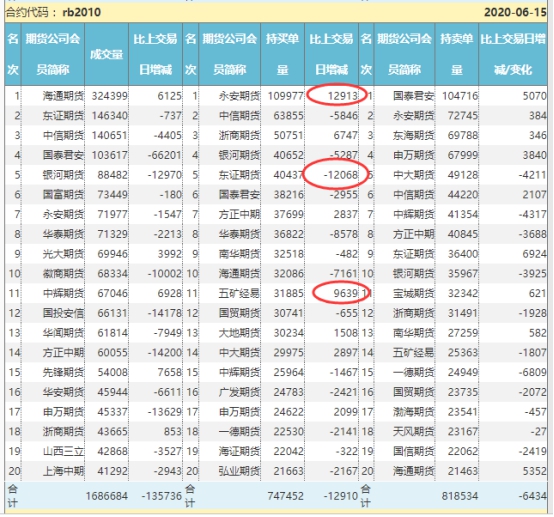Image resolution: width=554 pixels, height=517 pixels.
Task: Click 国泰君安 in the short positions ranking
Action: pos(413,96)
